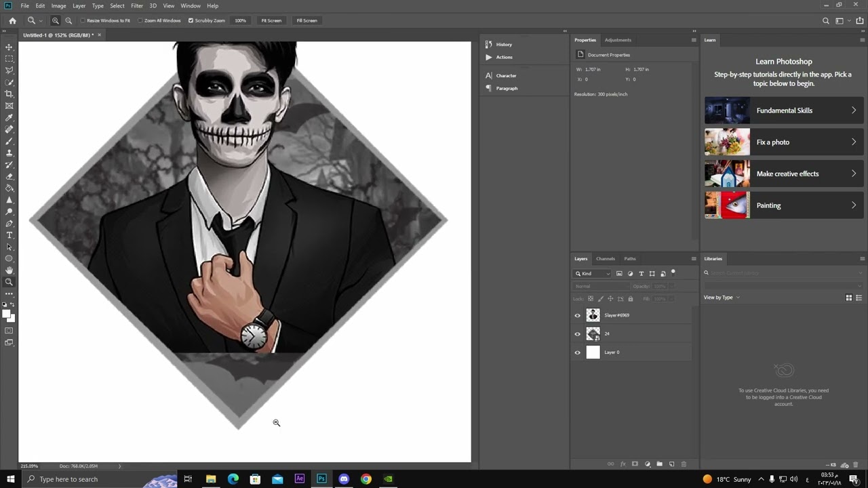Create a new group folder in Layers panel

[x=659, y=464]
